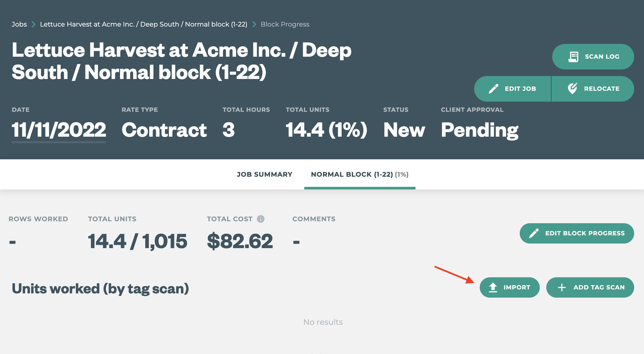Click the Import upload arrow icon
This screenshot has height=354, width=644.
click(x=493, y=287)
